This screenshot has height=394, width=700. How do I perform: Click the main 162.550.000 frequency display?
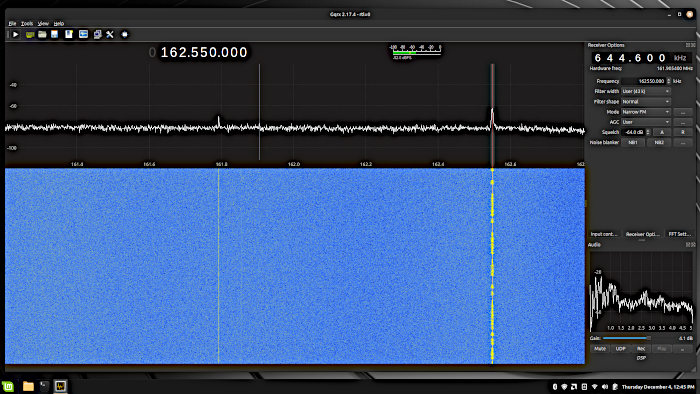coord(204,53)
